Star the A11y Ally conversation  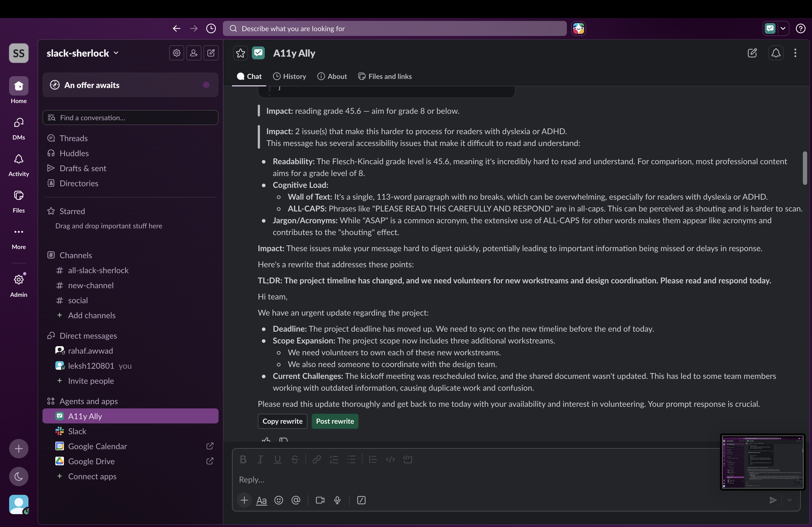pyautogui.click(x=241, y=53)
